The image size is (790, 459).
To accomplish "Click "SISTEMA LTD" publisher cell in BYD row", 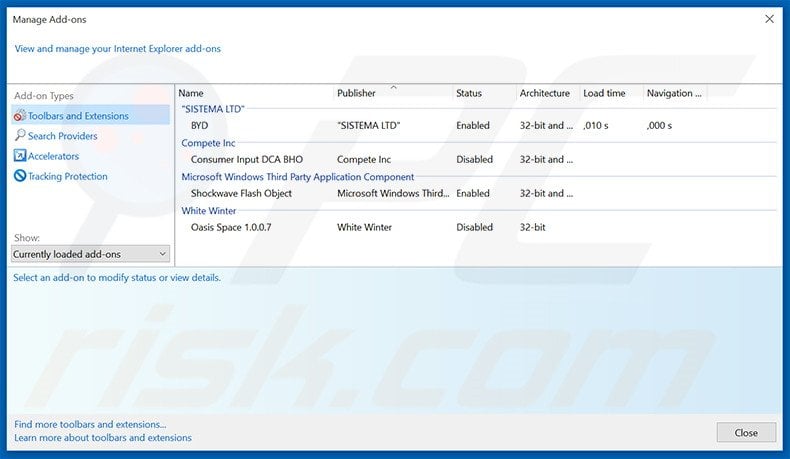I will pos(368,125).
